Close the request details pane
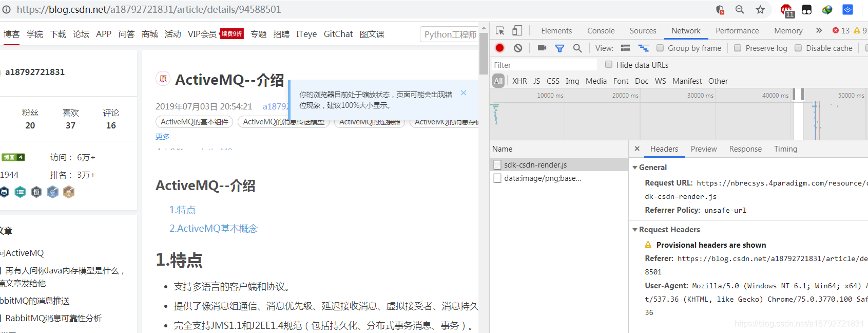This screenshot has width=868, height=333. [x=637, y=149]
